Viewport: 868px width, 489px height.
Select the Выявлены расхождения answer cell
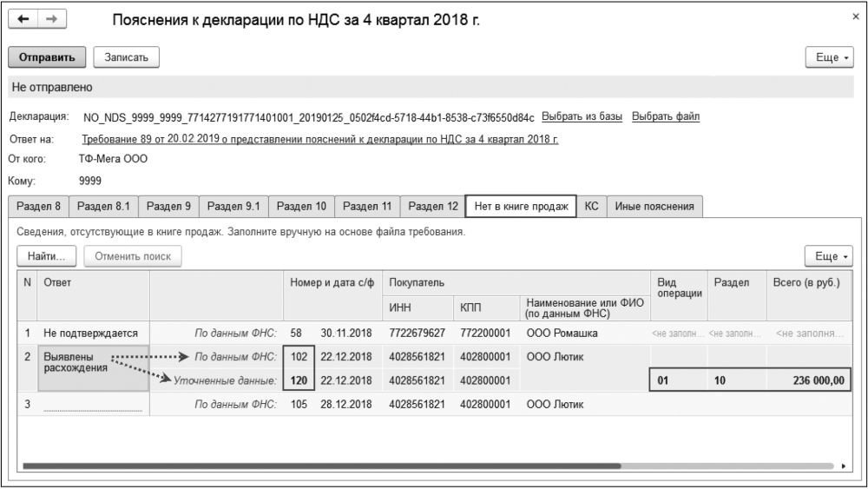coord(93,368)
